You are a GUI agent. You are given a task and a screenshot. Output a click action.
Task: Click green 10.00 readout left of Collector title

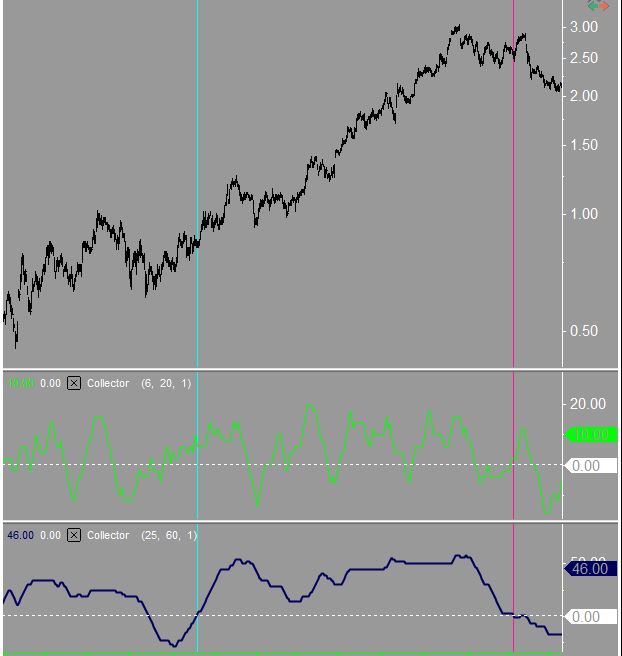click(x=21, y=383)
